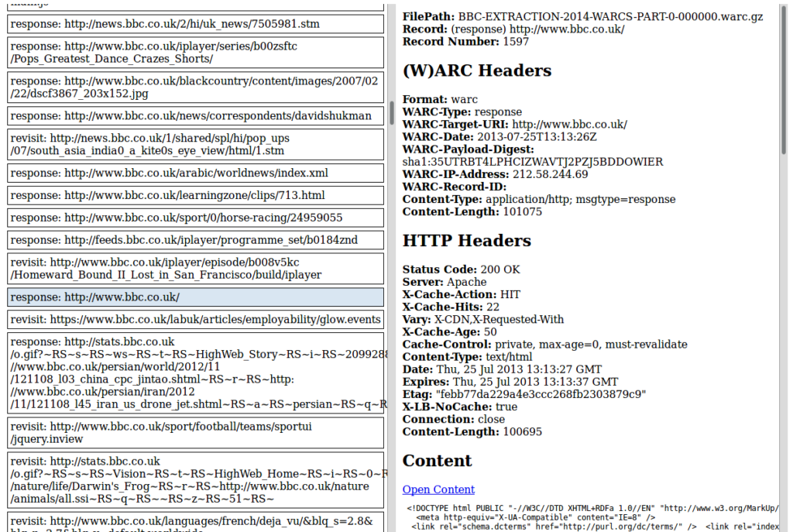Click the Expires 13:13:37 GMT line
This screenshot has width=793, height=532.
click(510, 382)
